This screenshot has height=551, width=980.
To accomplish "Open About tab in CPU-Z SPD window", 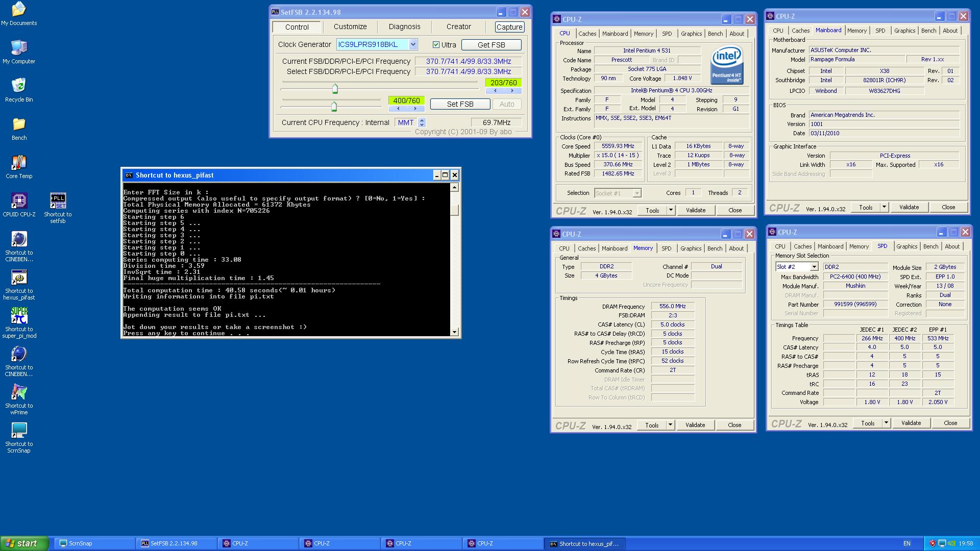I will coord(952,246).
